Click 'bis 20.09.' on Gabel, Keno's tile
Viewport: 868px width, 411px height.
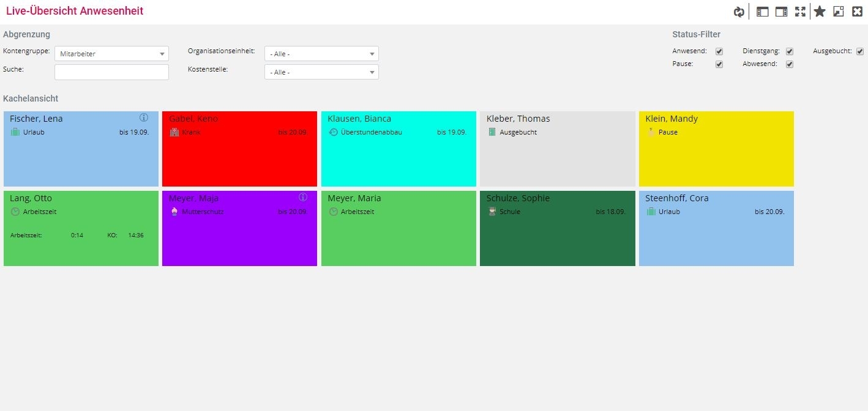[293, 132]
